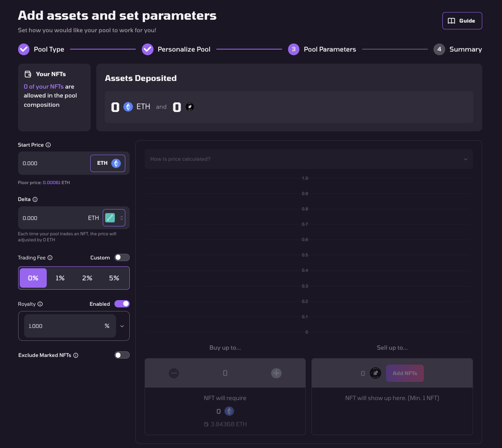Toggle Exclude Marked NFTs switch
The height and width of the screenshot is (448, 502).
(122, 355)
